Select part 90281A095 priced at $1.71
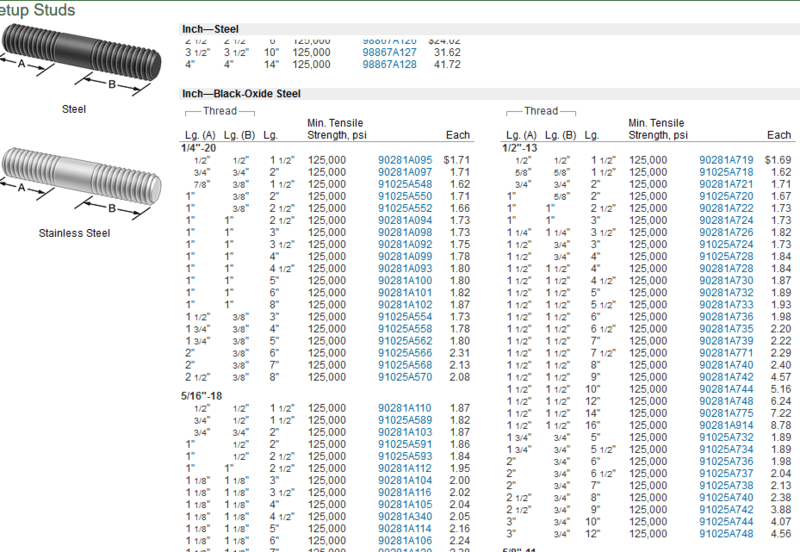The width and height of the screenshot is (800, 552). pos(405,160)
